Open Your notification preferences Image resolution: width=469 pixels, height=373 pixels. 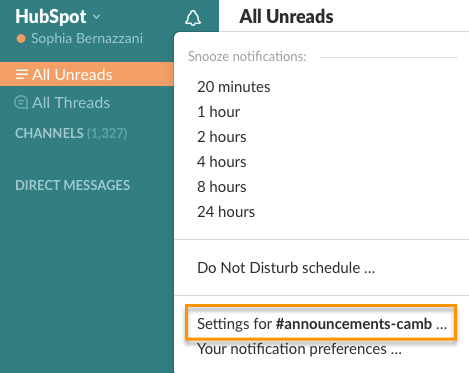299,349
